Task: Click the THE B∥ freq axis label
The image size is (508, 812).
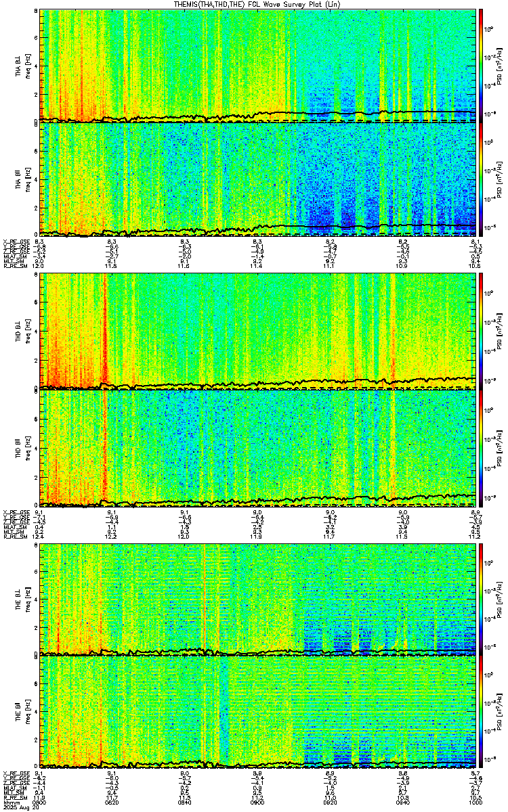Action: 24,712
